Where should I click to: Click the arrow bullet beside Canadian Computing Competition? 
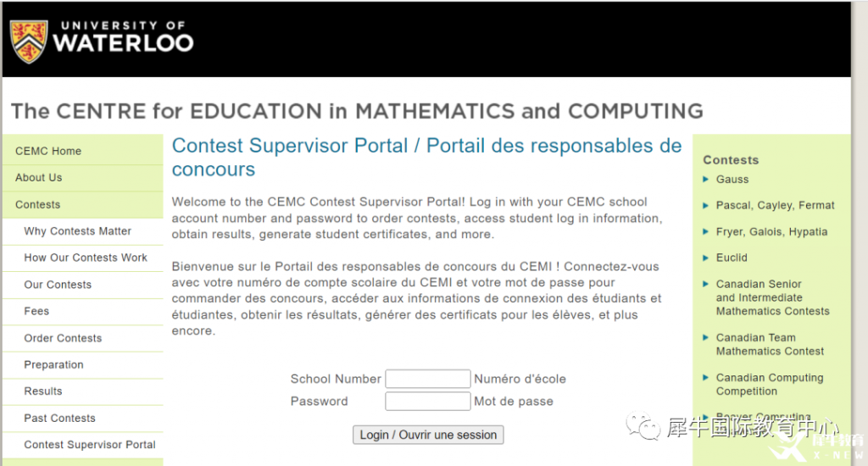pyautogui.click(x=706, y=378)
